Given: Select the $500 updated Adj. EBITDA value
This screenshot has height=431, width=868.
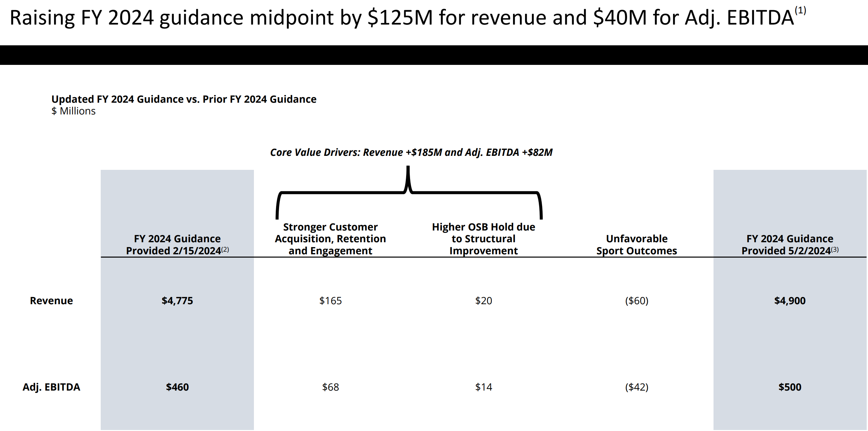Looking at the screenshot, I should pyautogui.click(x=789, y=387).
